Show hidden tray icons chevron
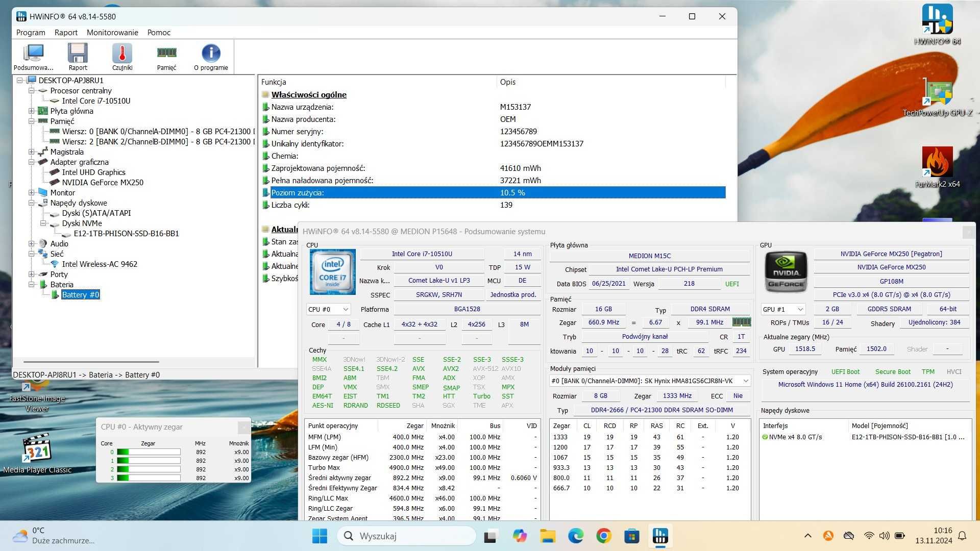This screenshot has height=551, width=980. tap(807, 536)
